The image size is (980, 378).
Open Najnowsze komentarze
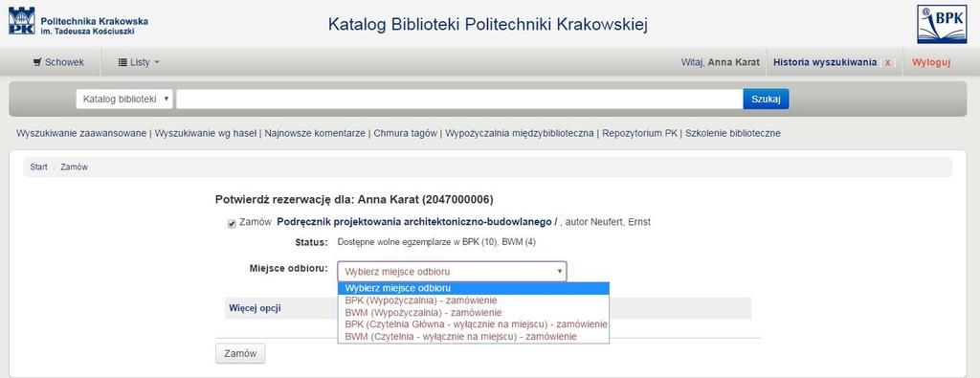315,133
